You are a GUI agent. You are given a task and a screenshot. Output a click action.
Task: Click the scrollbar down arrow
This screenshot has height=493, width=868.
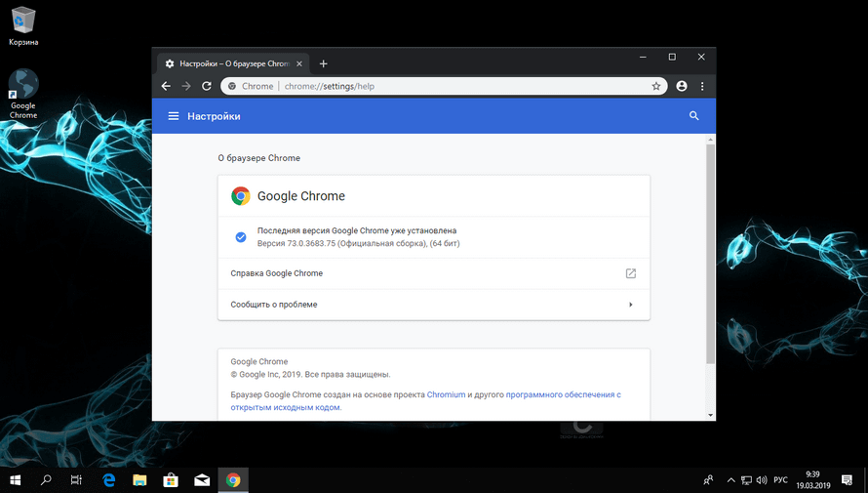point(710,415)
